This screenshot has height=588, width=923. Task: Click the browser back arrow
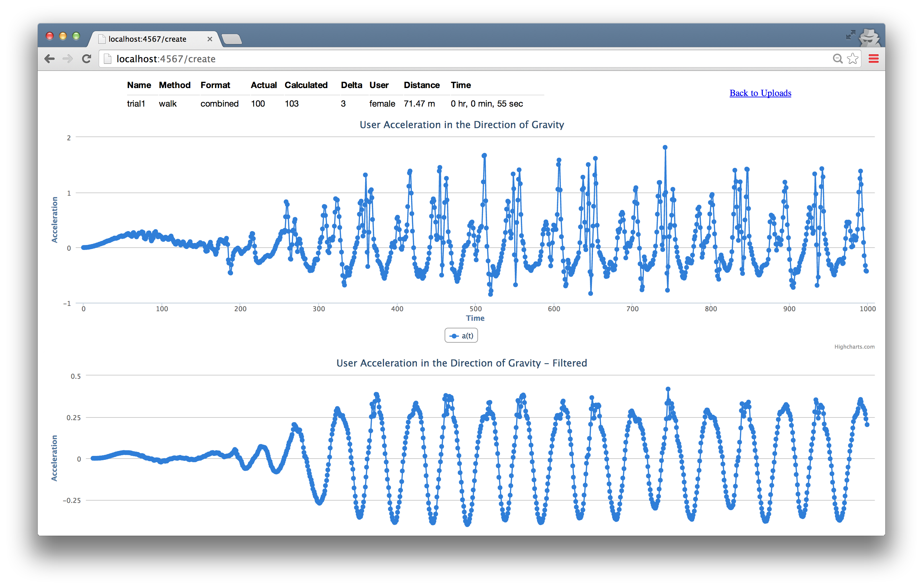49,59
